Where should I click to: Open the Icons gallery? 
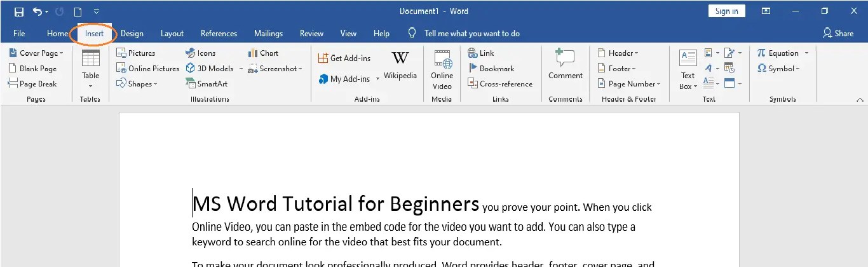(x=201, y=53)
